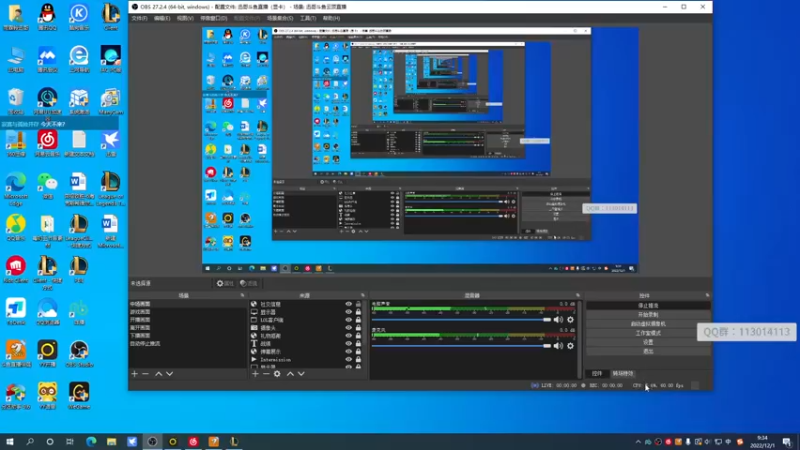Toggle the lock on the Intermission source
Screen dimensions: 800x450
pos(358,360)
